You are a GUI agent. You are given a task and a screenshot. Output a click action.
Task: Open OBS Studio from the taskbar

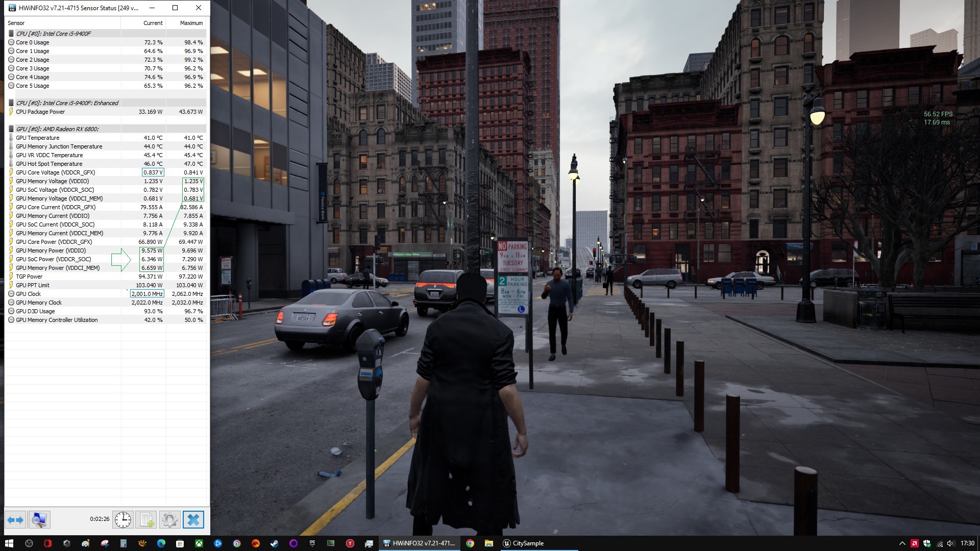[x=29, y=543]
